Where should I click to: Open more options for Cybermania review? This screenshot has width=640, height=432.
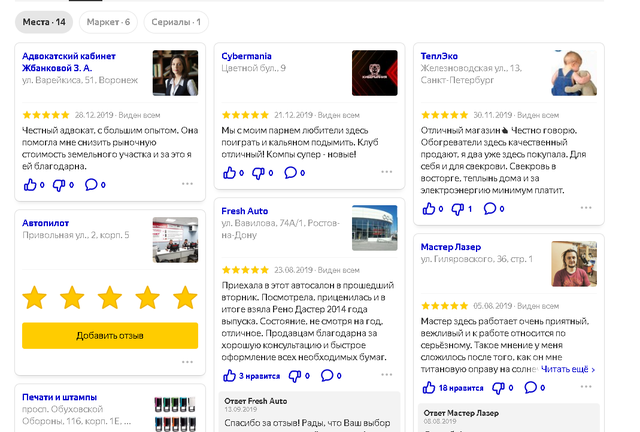[x=387, y=172]
